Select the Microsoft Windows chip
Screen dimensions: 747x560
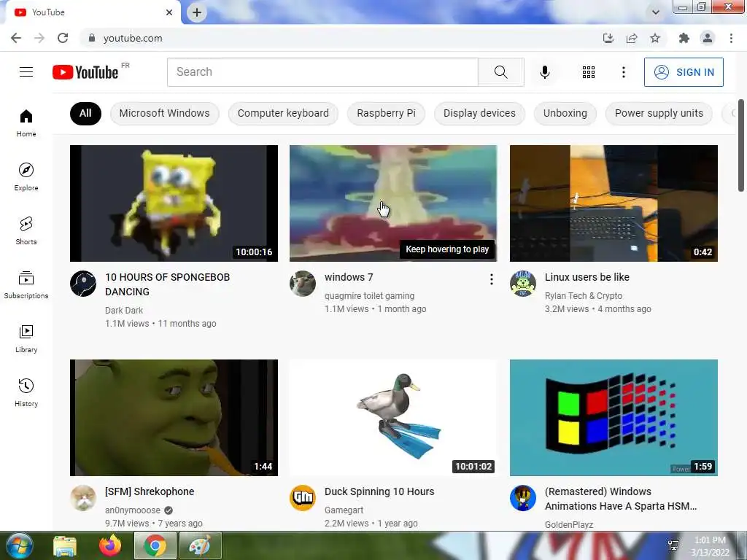(164, 113)
